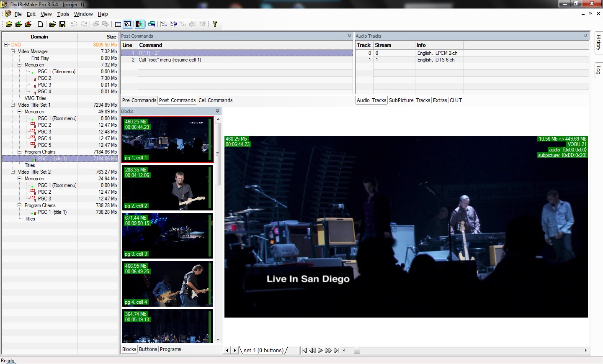603x364 pixels.
Task: Switch to the SubPicture Tracks tab
Action: click(410, 100)
